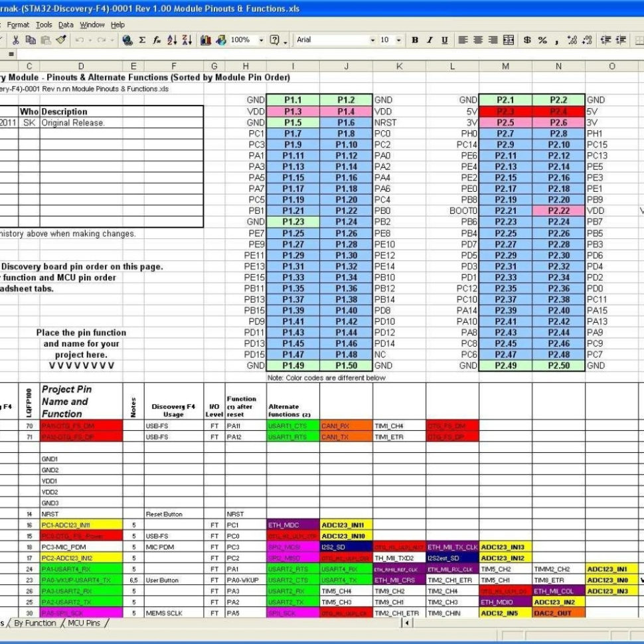Screen dimensions: 644x644
Task: Toggle underline formatting
Action: 444,40
